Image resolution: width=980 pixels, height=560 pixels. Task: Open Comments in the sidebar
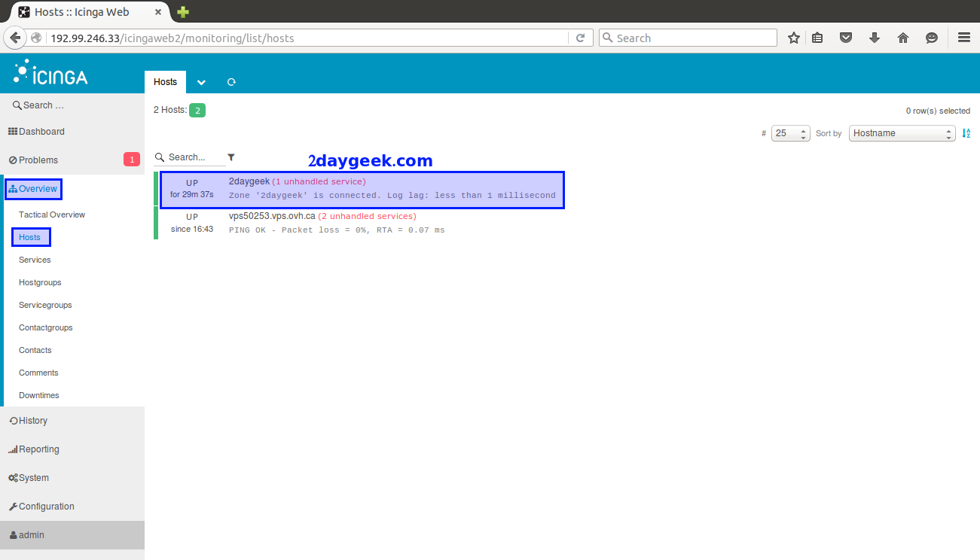click(x=38, y=373)
